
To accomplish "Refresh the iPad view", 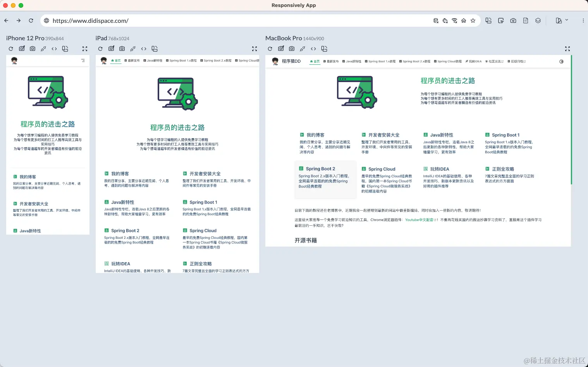I will pos(100,49).
